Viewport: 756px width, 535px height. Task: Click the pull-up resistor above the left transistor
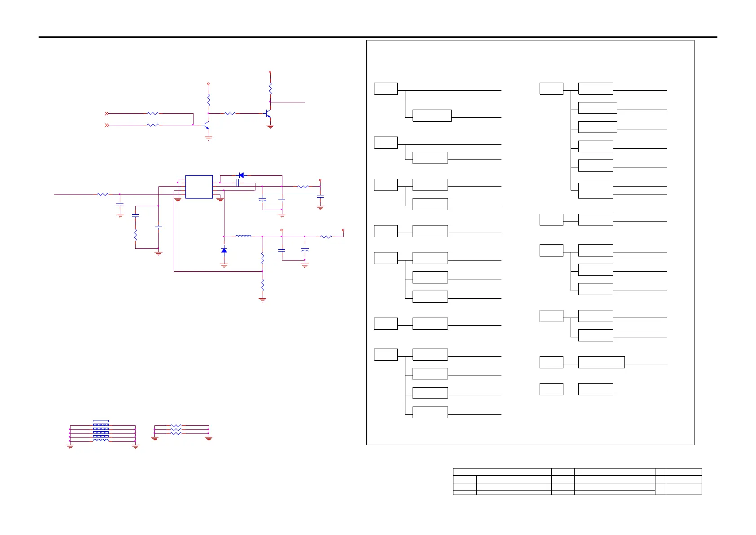[209, 100]
